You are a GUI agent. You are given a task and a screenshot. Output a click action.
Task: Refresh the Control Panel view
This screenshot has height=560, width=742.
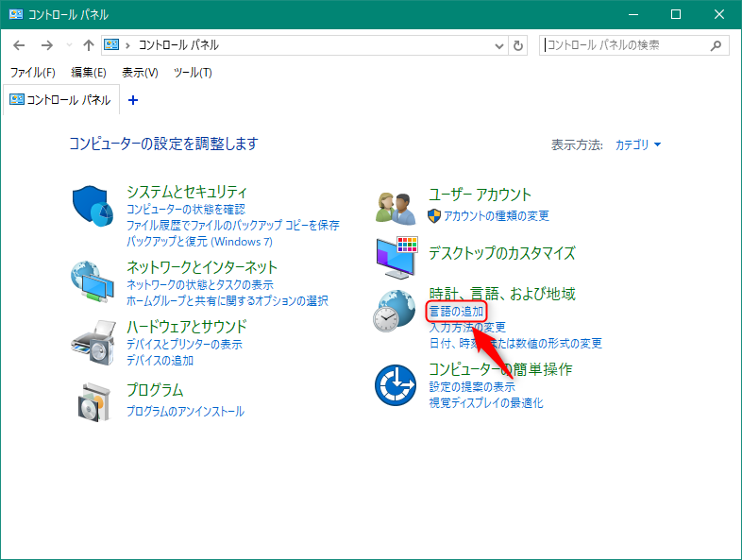[518, 45]
